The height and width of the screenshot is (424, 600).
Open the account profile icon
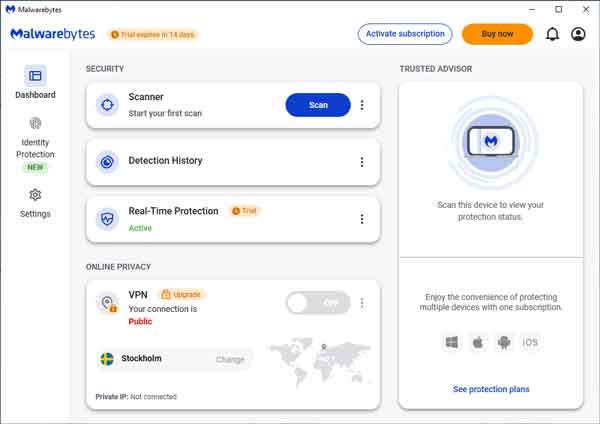point(578,34)
